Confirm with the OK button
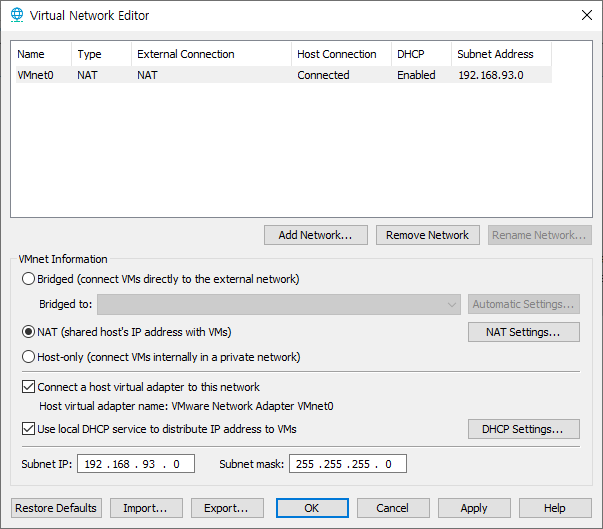The image size is (603, 529). [312, 508]
